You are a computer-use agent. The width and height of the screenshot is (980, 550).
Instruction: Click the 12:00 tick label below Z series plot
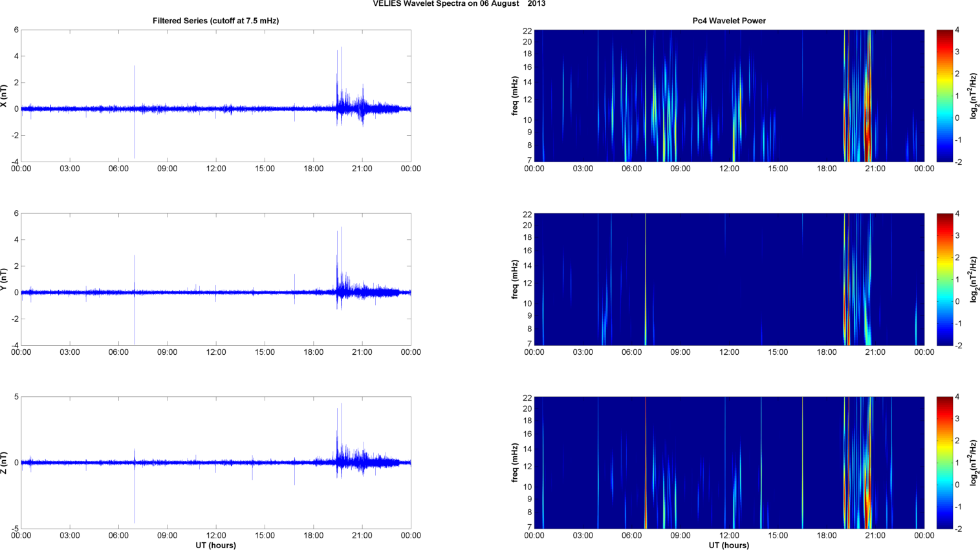coord(215,535)
